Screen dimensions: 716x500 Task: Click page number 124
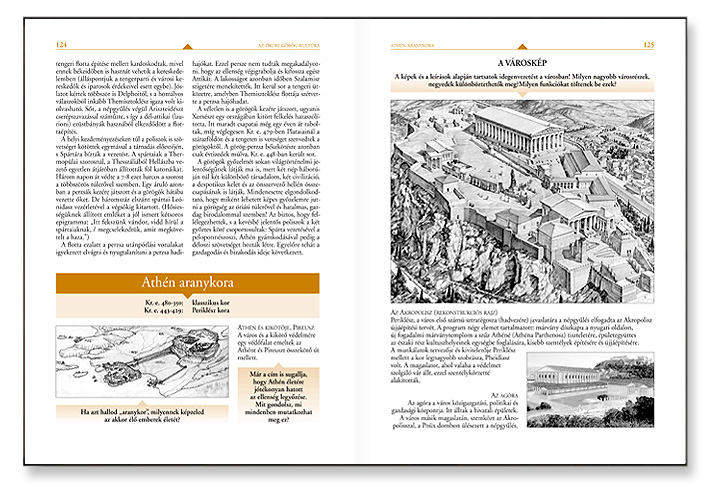click(x=61, y=45)
